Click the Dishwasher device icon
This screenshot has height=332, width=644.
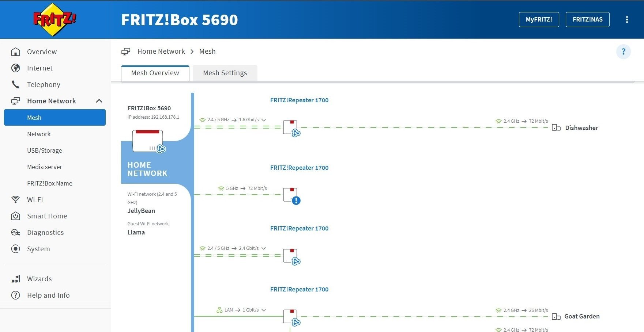point(556,128)
